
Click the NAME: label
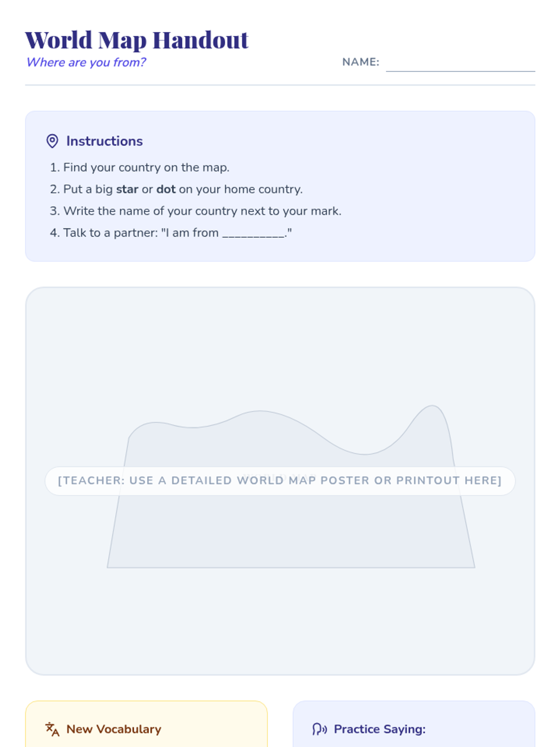[360, 62]
